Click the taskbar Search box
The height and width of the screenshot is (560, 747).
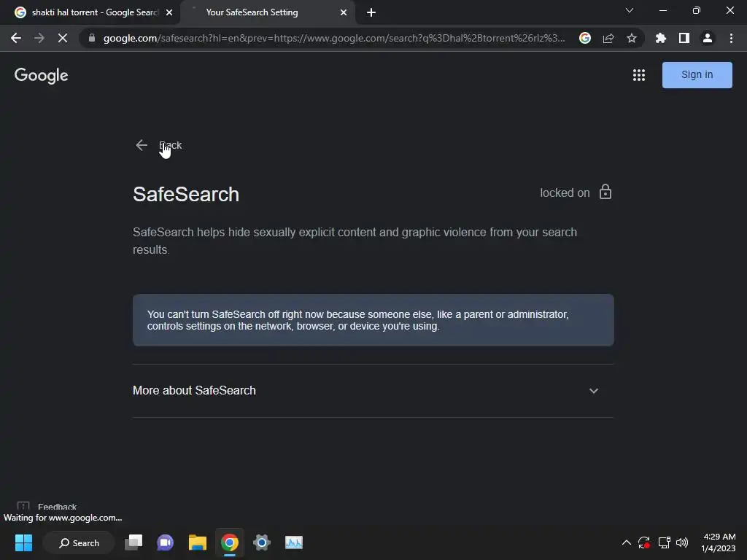click(x=79, y=542)
